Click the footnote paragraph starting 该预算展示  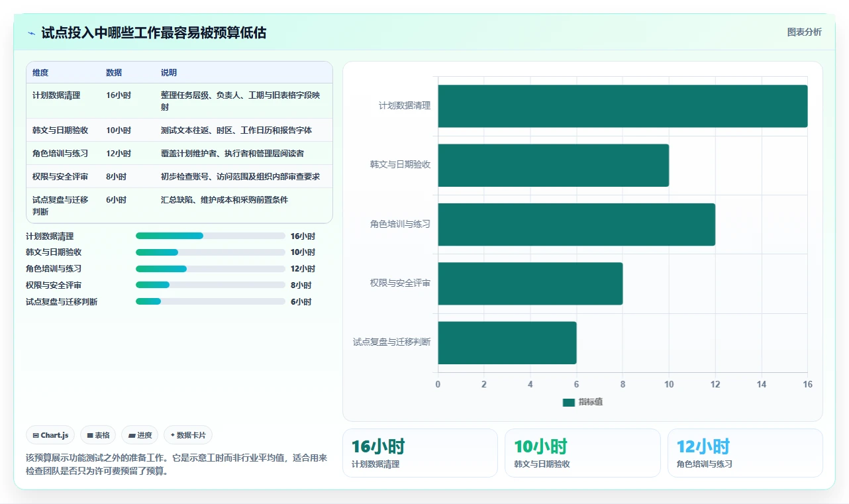pyautogui.click(x=177, y=465)
